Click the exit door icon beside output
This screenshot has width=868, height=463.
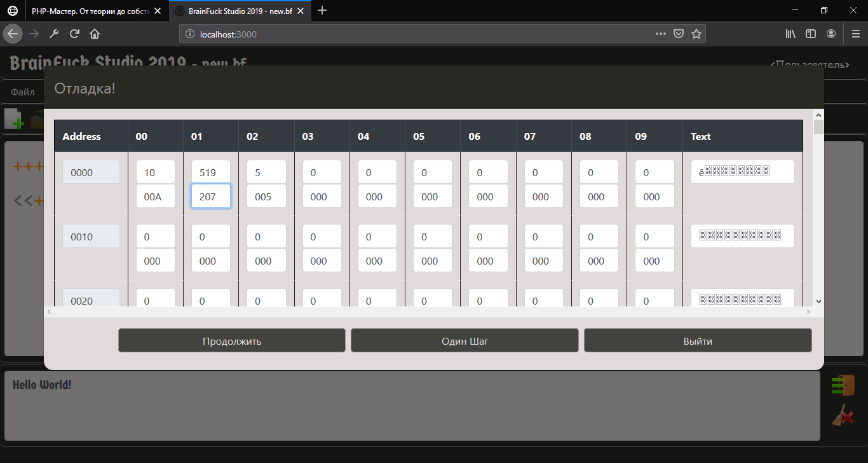843,385
